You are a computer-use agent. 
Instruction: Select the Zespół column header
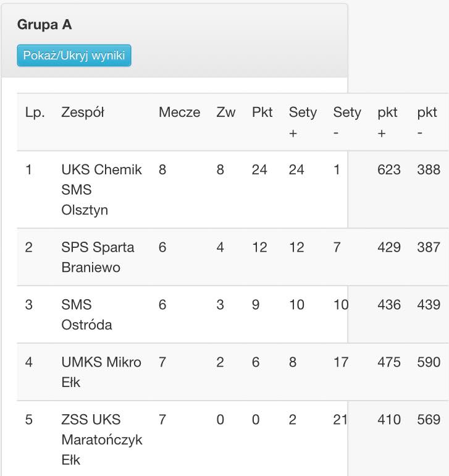(83, 113)
